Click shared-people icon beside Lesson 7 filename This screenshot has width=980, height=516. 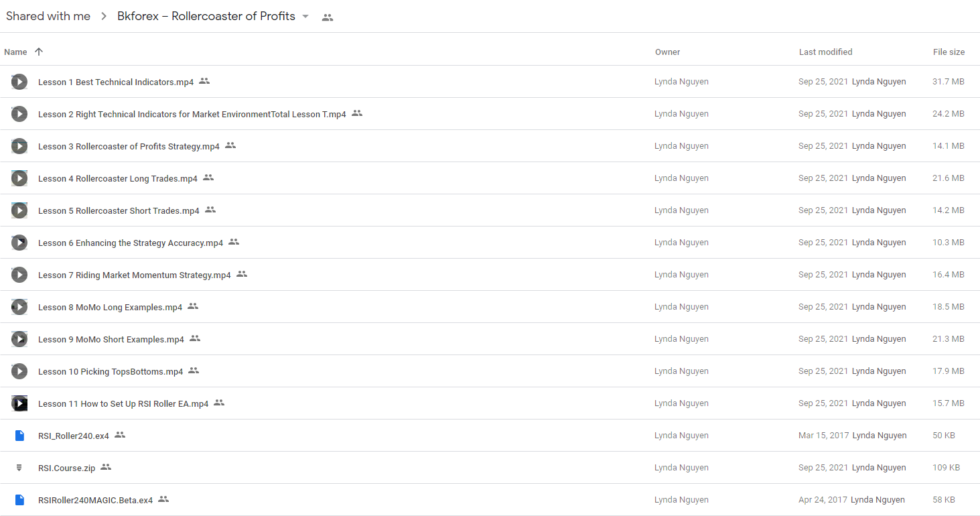242,274
